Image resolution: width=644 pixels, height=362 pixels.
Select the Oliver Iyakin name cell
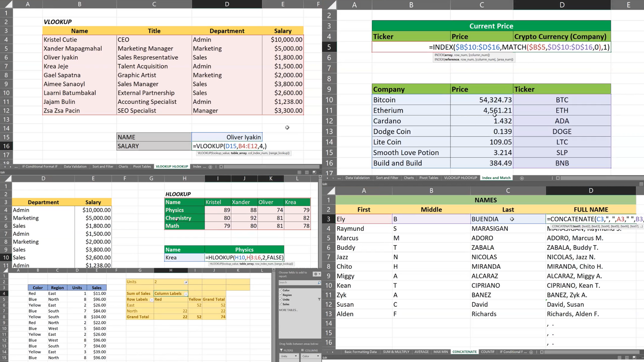(x=227, y=137)
